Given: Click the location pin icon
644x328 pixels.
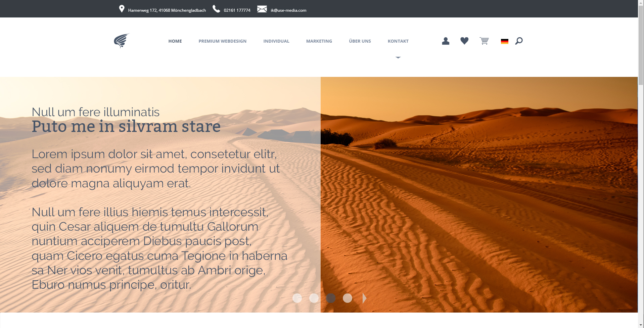Looking at the screenshot, I should 122,9.
